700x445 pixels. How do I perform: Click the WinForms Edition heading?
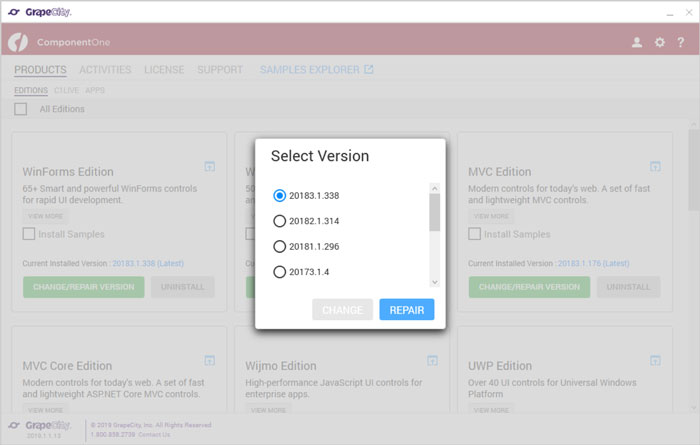(68, 172)
